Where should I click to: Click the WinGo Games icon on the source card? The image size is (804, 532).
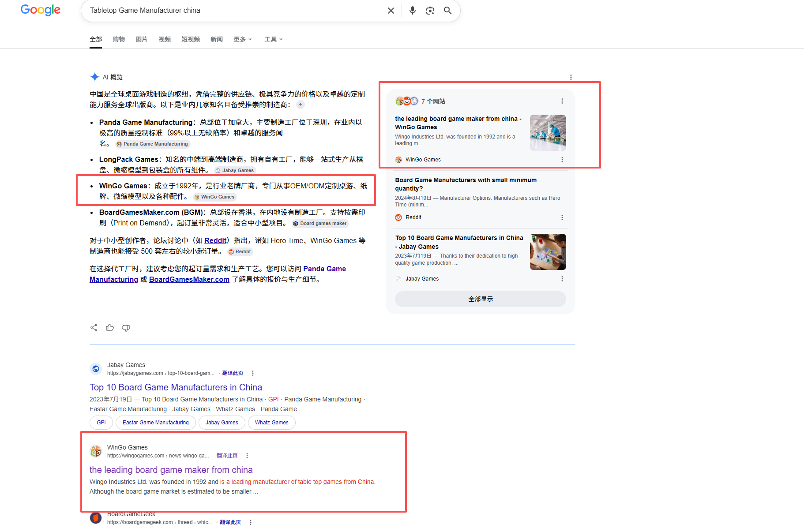tap(398, 160)
